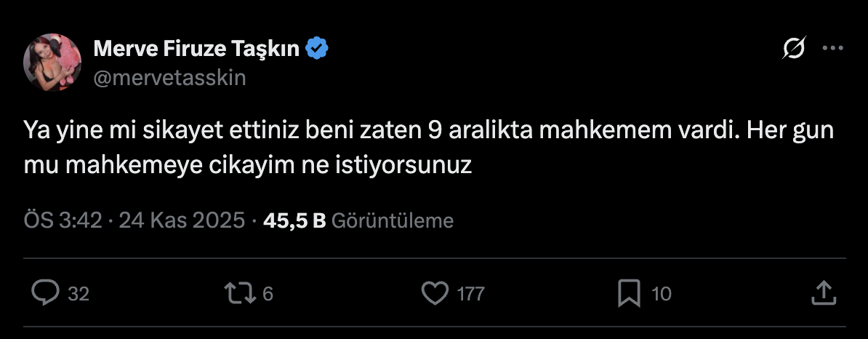Click the blue verified badge
Screen dimensions: 868x339
click(x=317, y=49)
